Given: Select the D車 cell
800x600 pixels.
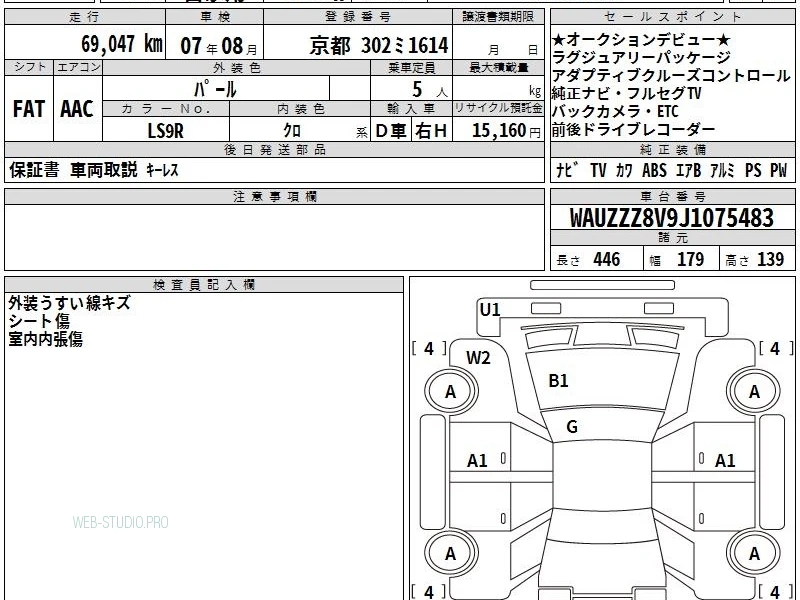Looking at the screenshot, I should (x=391, y=131).
